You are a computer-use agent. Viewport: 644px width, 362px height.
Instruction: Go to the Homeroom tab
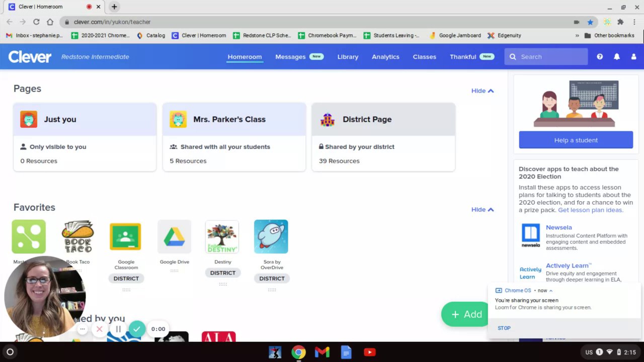click(245, 57)
